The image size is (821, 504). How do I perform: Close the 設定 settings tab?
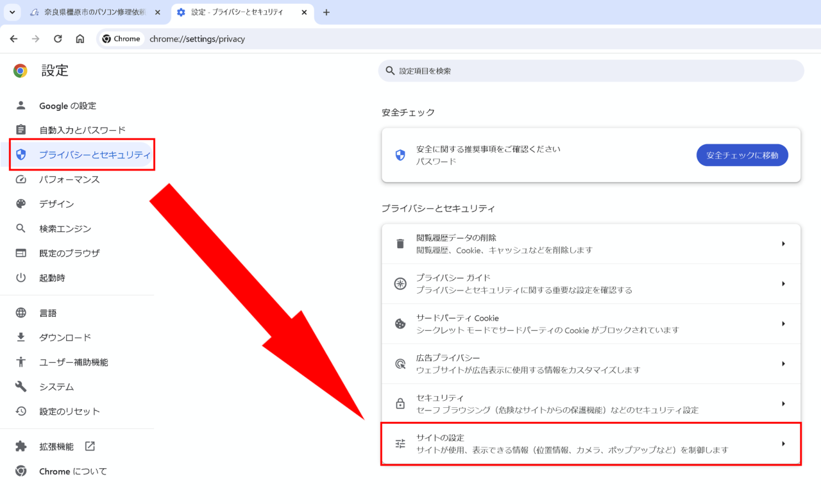coord(303,12)
